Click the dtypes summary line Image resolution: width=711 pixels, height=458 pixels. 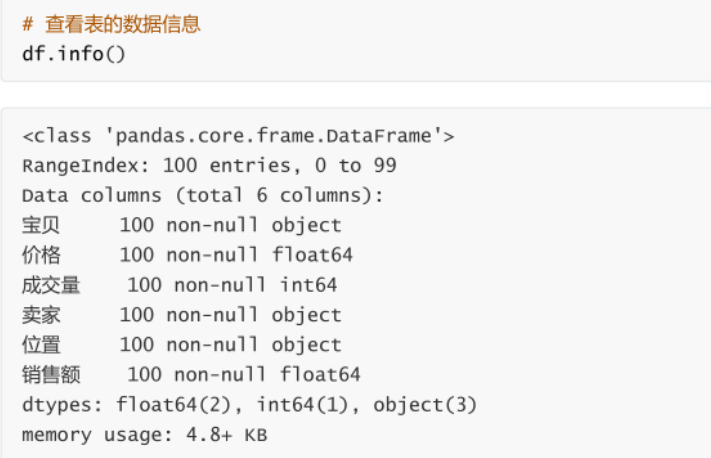click(x=250, y=405)
